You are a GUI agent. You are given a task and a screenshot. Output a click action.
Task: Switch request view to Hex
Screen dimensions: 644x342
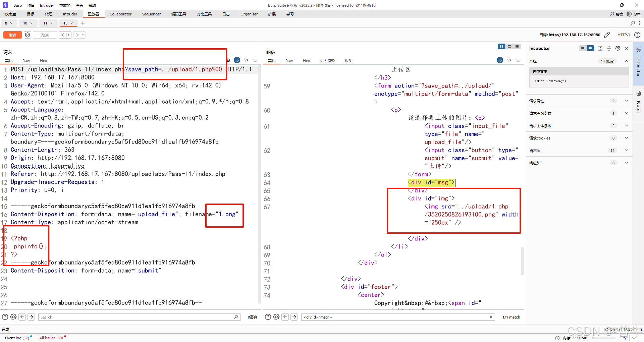click(44, 61)
